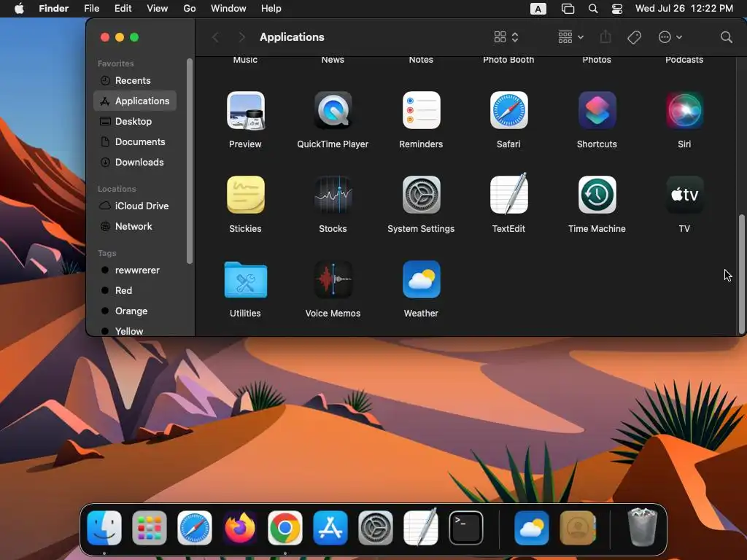The image size is (747, 560).
Task: Select the Stickies app icon
Action: click(x=245, y=195)
